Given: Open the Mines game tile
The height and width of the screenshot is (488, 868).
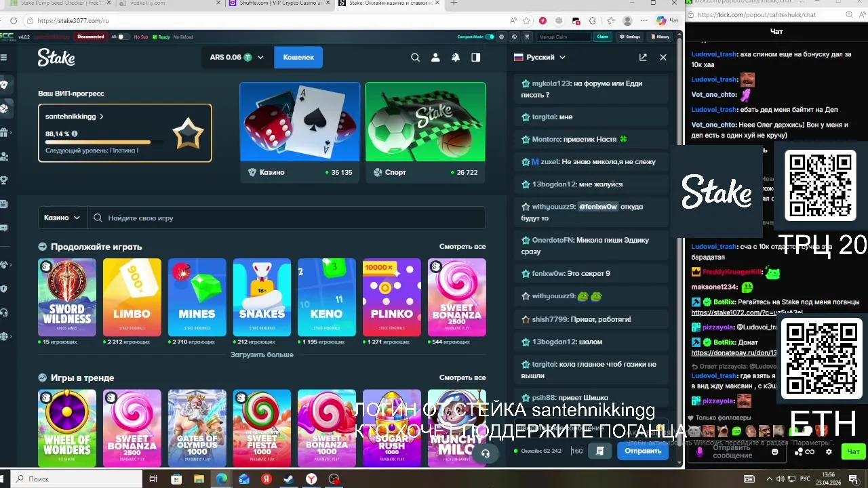Looking at the screenshot, I should (197, 298).
